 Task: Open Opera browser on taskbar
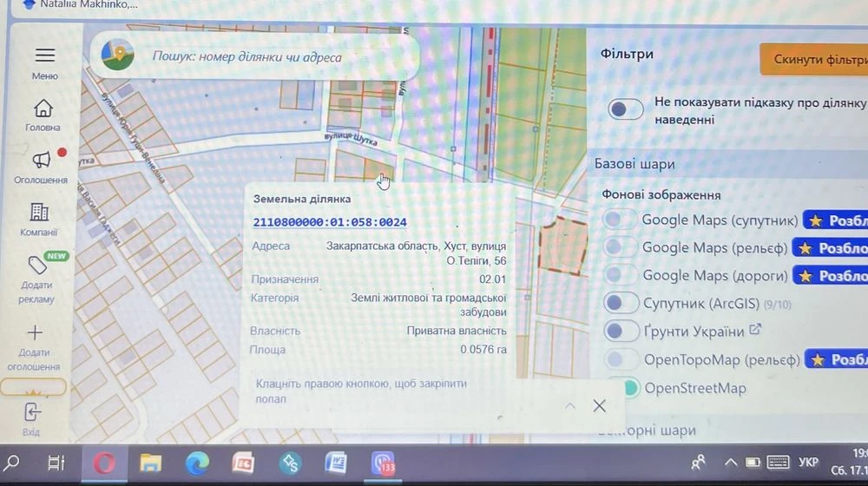click(x=104, y=463)
